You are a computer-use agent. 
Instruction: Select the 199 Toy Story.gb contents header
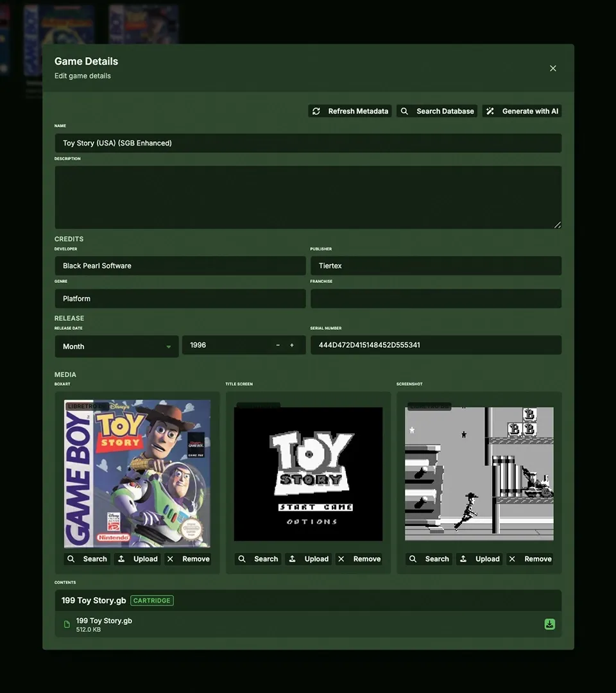(x=308, y=601)
